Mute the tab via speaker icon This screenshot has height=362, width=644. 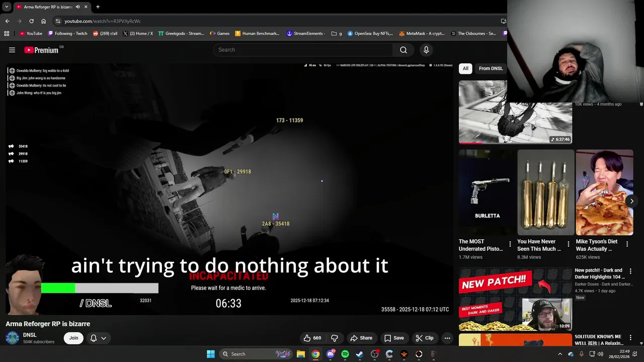click(x=77, y=7)
